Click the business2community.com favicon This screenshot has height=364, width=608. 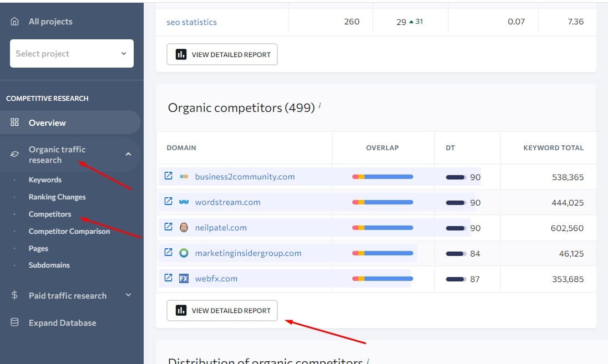[184, 177]
